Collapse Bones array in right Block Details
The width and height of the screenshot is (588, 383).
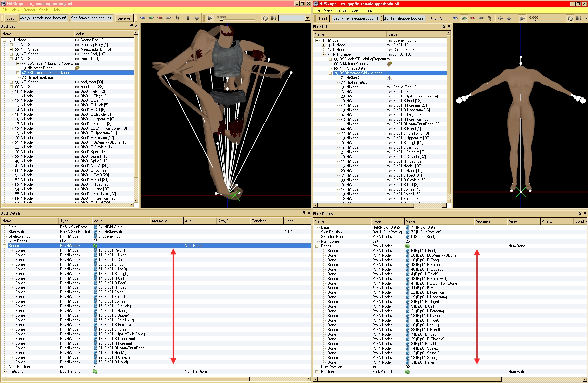pos(317,246)
